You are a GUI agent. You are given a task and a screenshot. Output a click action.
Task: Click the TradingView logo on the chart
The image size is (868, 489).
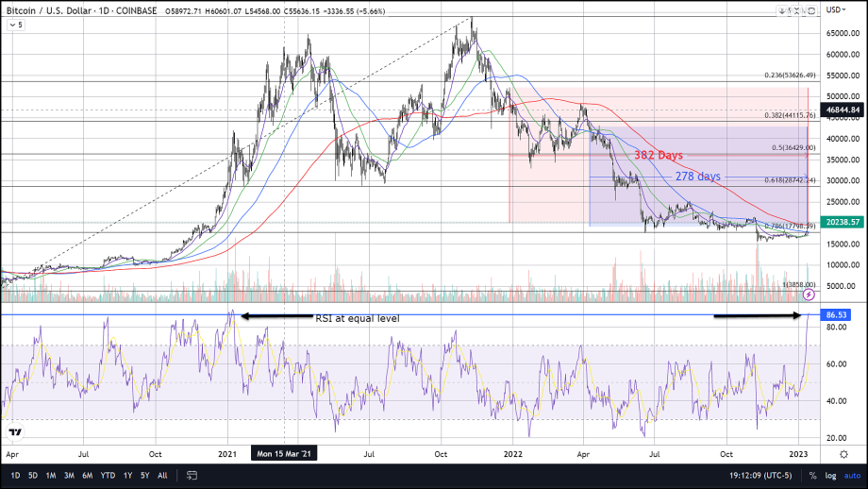pos(15,433)
